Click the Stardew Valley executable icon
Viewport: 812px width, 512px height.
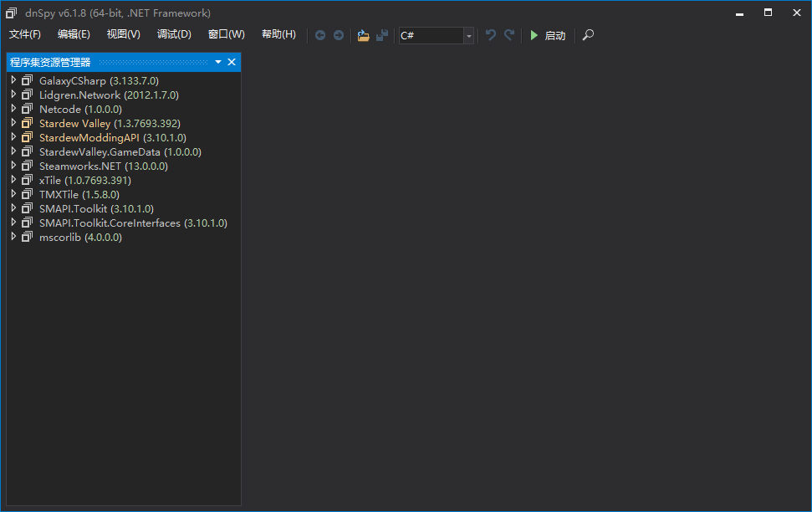click(27, 123)
